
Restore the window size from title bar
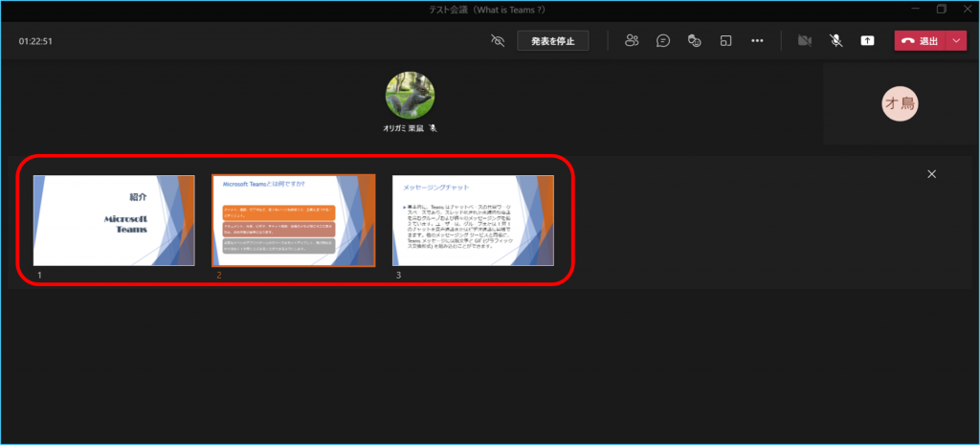coord(941,9)
